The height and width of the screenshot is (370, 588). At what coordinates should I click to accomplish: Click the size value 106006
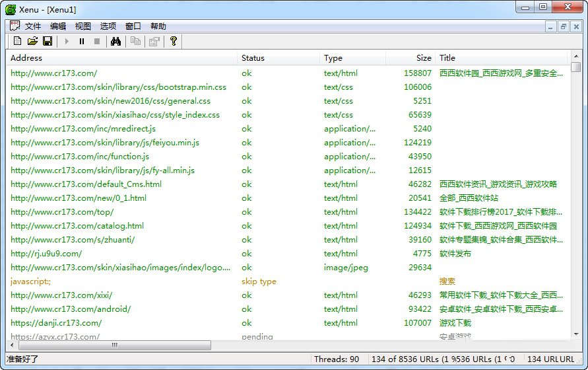(417, 87)
